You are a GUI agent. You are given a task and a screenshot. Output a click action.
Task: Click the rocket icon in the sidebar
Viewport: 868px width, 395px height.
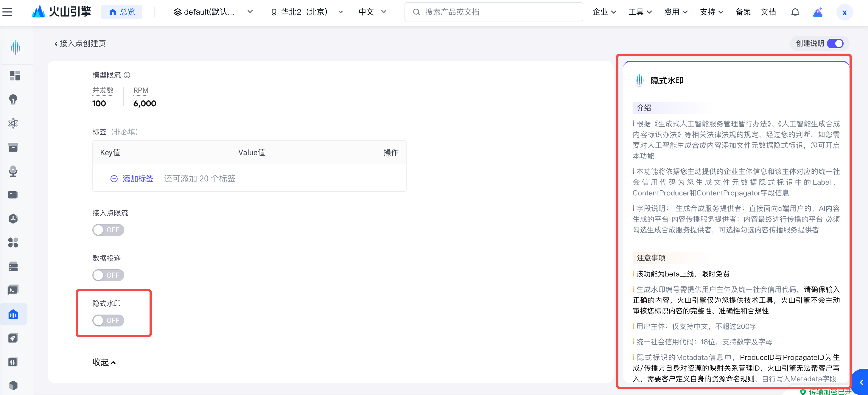[x=13, y=338]
